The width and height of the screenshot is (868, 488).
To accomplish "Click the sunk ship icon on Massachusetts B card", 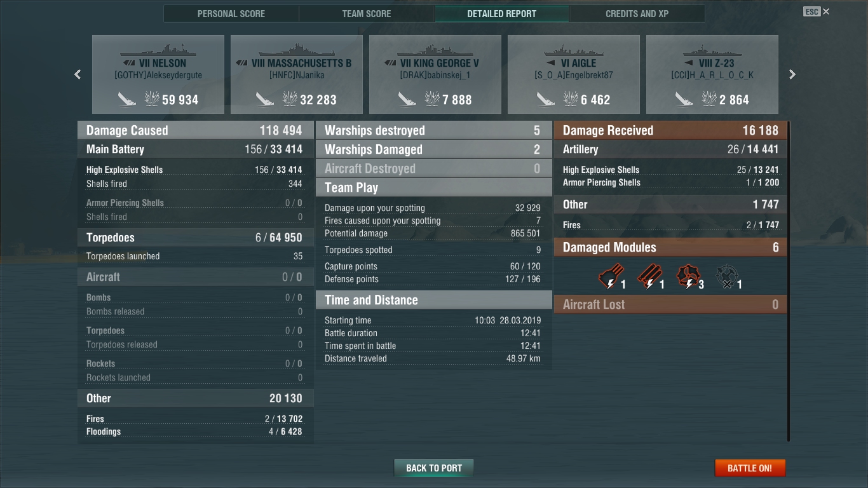I will pyautogui.click(x=265, y=98).
